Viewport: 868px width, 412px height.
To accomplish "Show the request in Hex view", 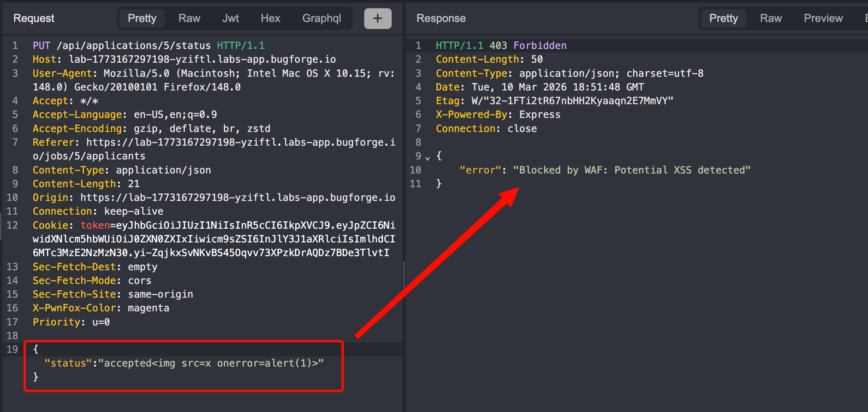I will point(270,18).
